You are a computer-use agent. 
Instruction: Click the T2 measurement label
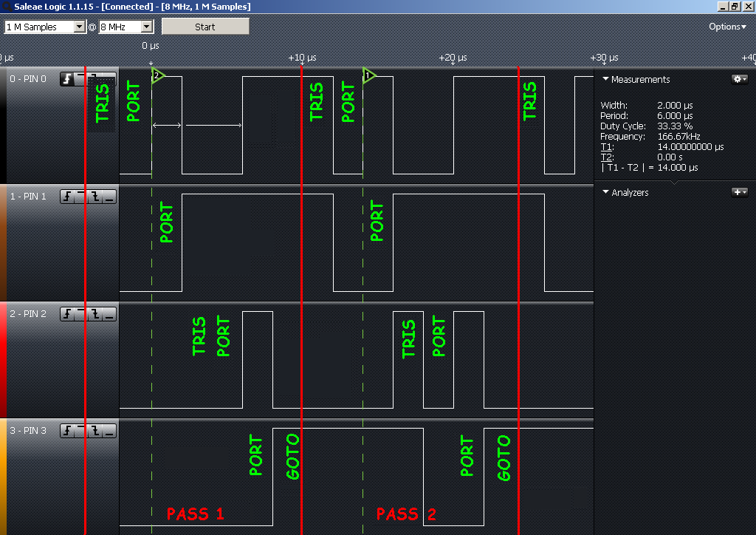(608, 157)
